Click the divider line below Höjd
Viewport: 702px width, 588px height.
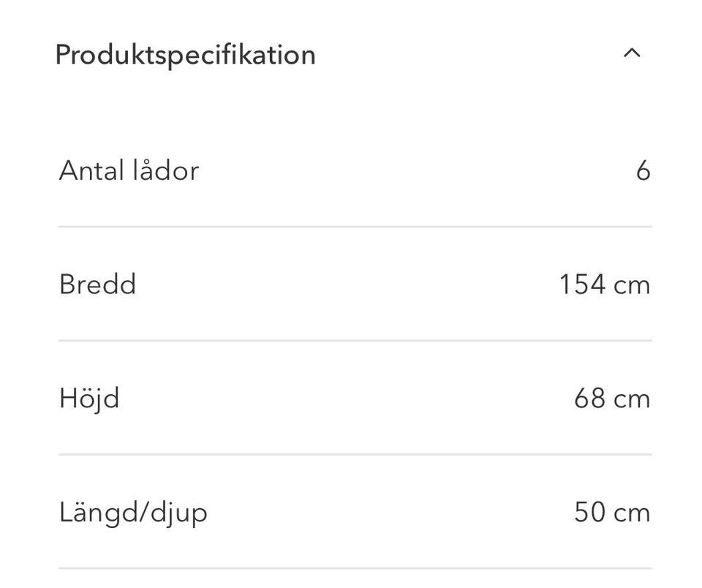coord(355,455)
